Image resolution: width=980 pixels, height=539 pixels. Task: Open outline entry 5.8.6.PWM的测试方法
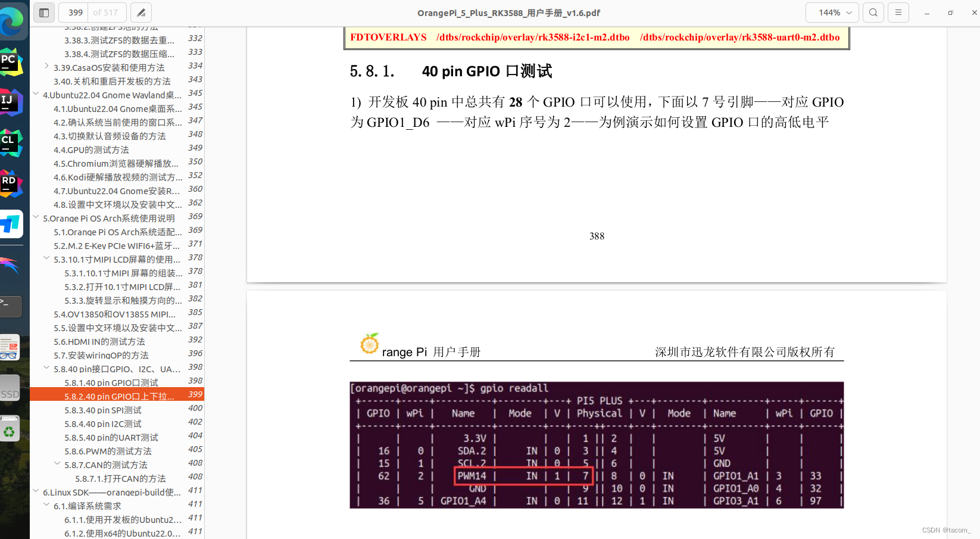point(108,451)
